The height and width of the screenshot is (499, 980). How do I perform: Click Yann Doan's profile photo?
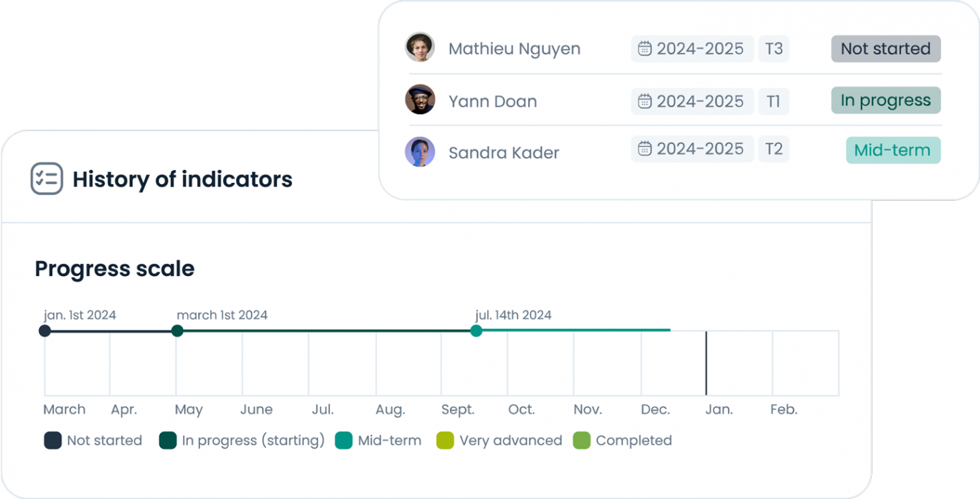pos(420,100)
